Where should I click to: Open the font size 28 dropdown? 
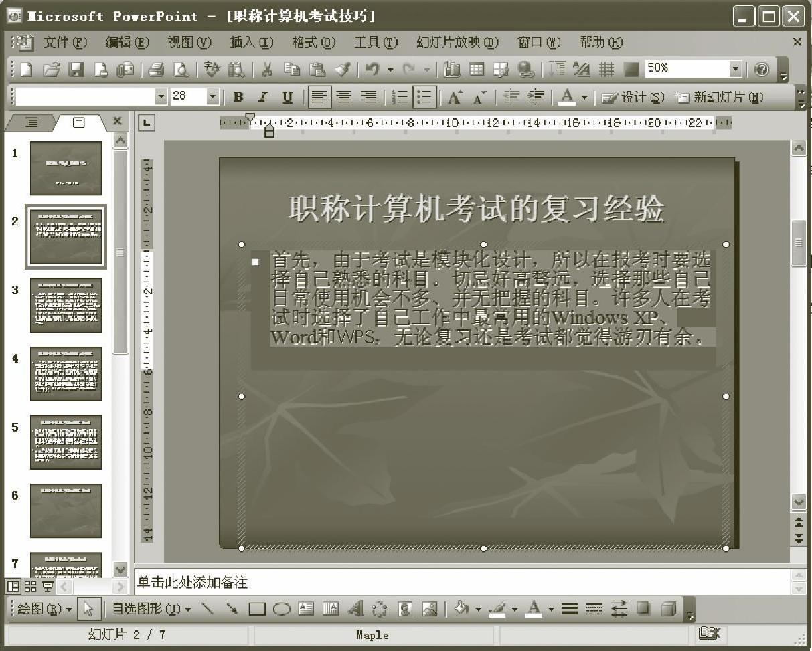[x=213, y=97]
